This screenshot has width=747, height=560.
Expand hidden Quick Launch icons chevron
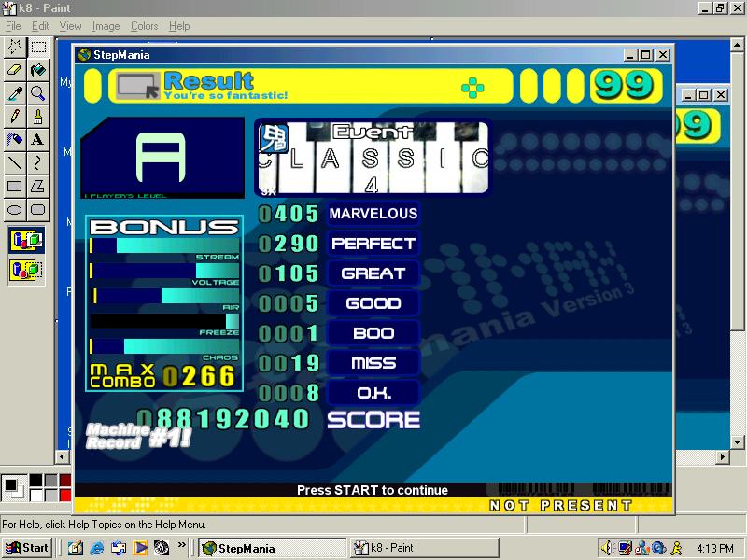pos(181,544)
